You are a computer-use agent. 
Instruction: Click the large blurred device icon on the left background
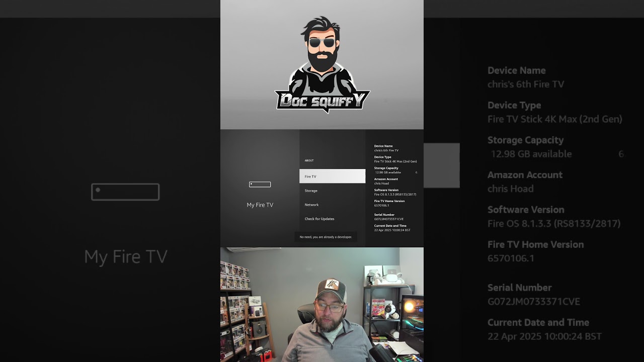click(x=125, y=192)
